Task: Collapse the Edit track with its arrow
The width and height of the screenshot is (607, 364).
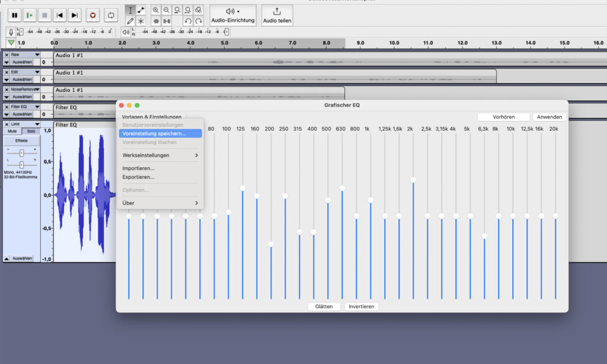Action: coord(7,79)
